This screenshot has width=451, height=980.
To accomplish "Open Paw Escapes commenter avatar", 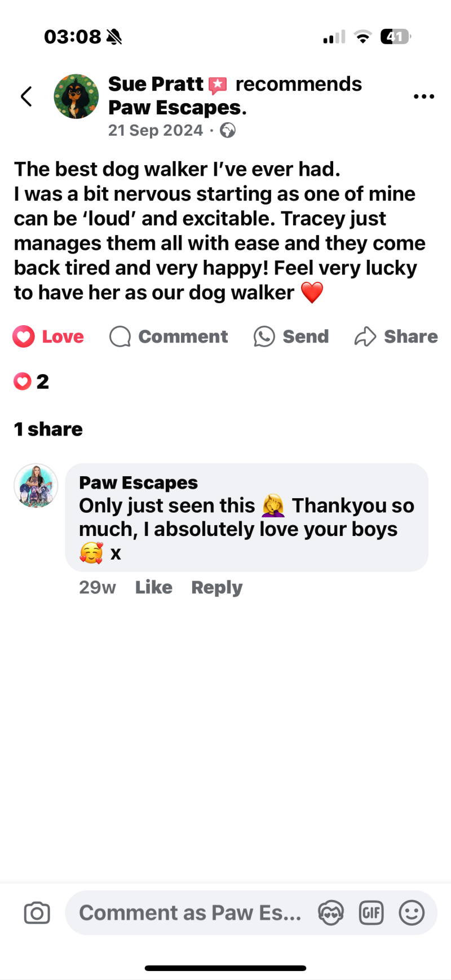I will (x=36, y=486).
